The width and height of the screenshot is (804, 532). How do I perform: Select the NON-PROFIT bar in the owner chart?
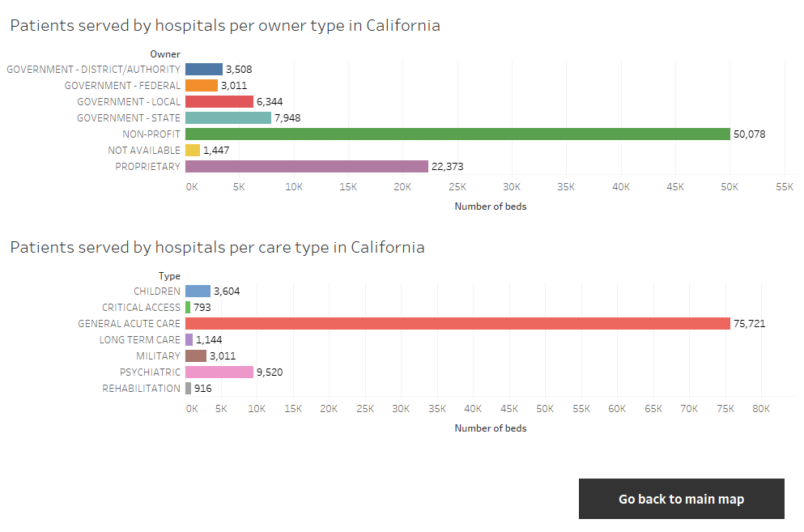coord(453,134)
